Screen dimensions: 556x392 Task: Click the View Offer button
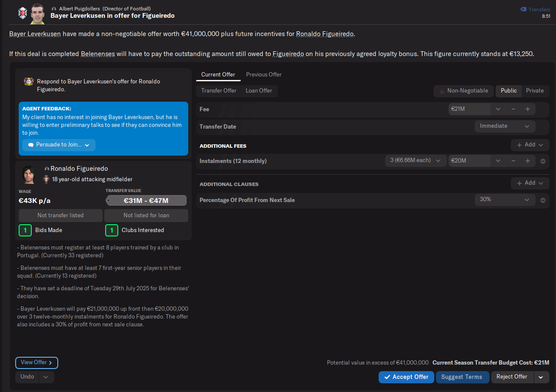click(x=37, y=362)
